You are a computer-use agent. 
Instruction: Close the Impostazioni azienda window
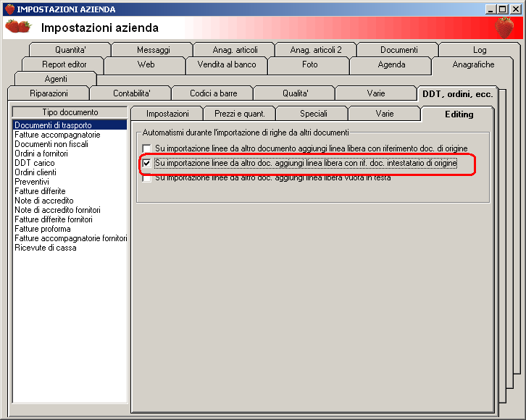[515, 9]
